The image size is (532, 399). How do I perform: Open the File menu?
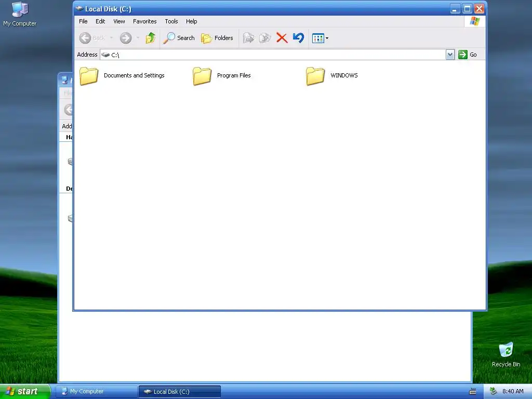click(83, 21)
